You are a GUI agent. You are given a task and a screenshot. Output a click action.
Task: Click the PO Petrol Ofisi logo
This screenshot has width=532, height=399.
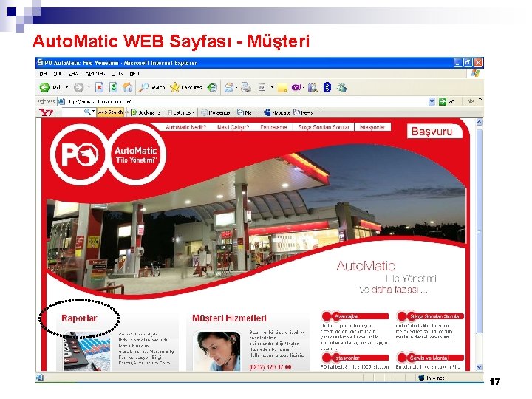tap(79, 154)
